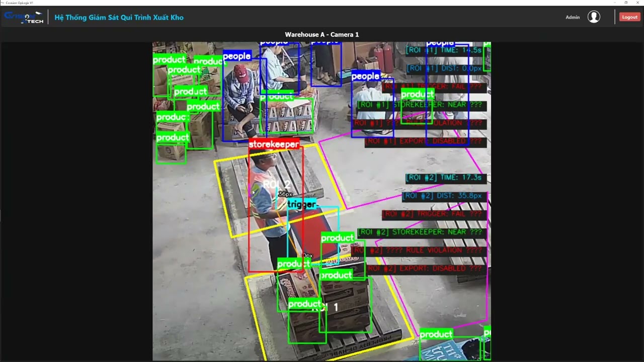
Task: Click the people label above the white-shirt worker
Action: point(365,76)
